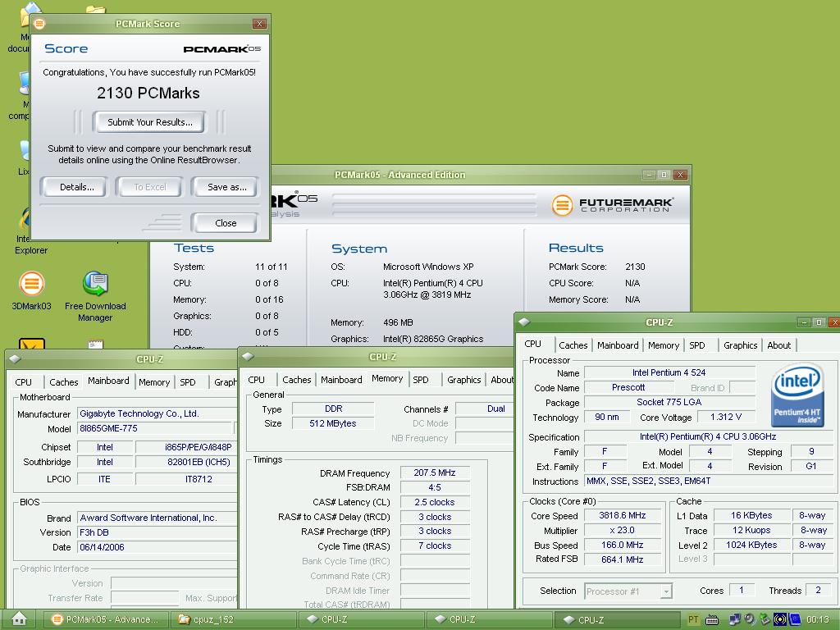Select Graphics tab in CPU-Z Memory window
The width and height of the screenshot is (840, 630).
(x=464, y=380)
